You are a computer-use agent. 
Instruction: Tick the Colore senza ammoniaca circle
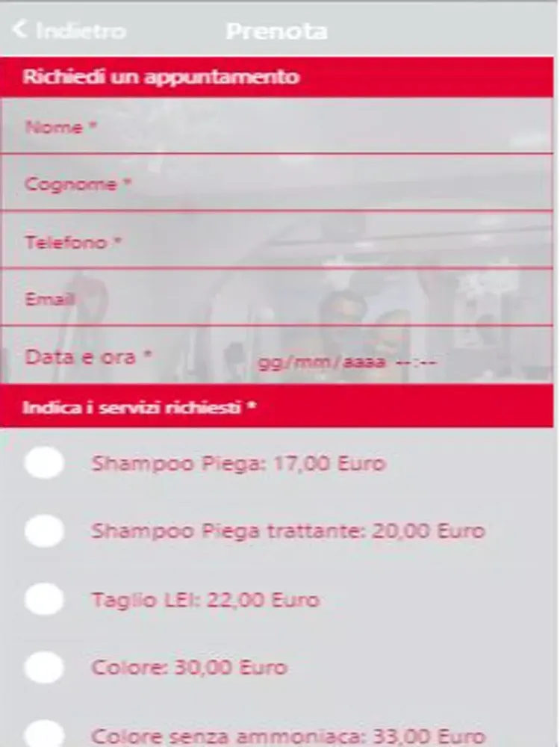[44, 734]
